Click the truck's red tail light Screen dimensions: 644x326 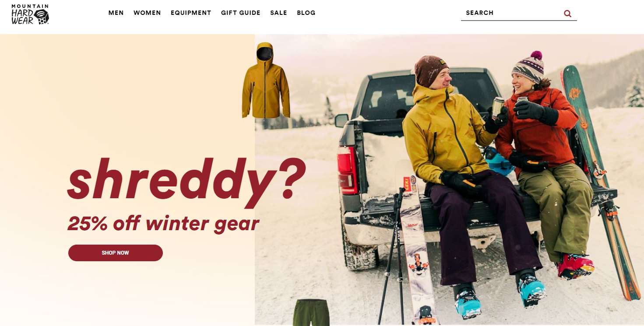tap(348, 170)
